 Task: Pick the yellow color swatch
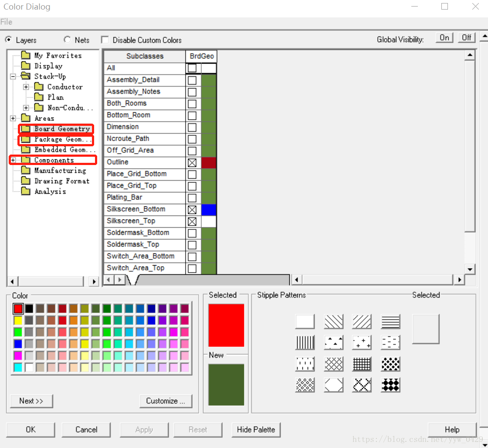[18, 320]
